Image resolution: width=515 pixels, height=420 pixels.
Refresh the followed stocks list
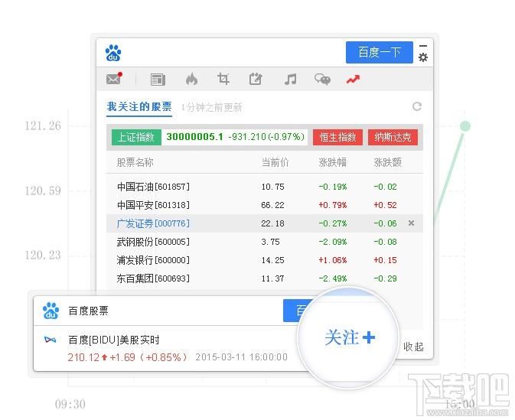pos(417,107)
